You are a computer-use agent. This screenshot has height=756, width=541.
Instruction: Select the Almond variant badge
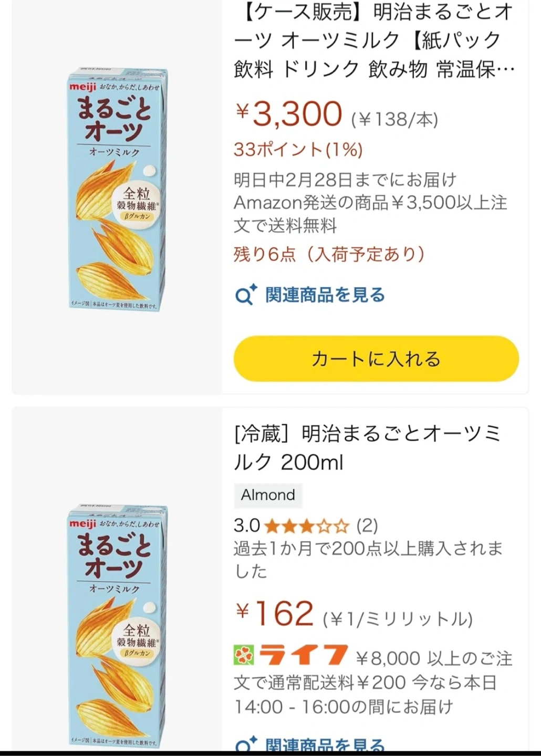[x=268, y=495]
